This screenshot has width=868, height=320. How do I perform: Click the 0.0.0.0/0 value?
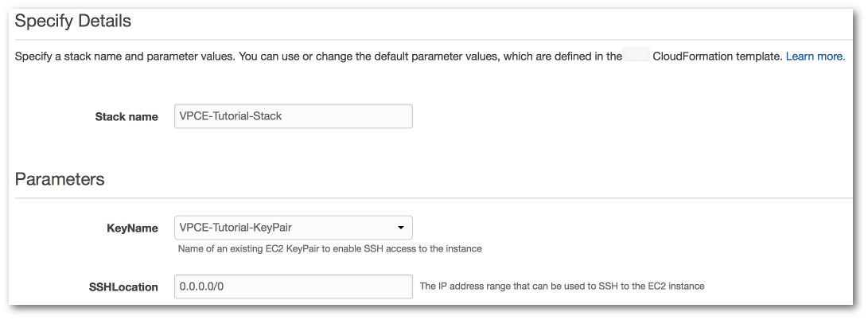(203, 287)
